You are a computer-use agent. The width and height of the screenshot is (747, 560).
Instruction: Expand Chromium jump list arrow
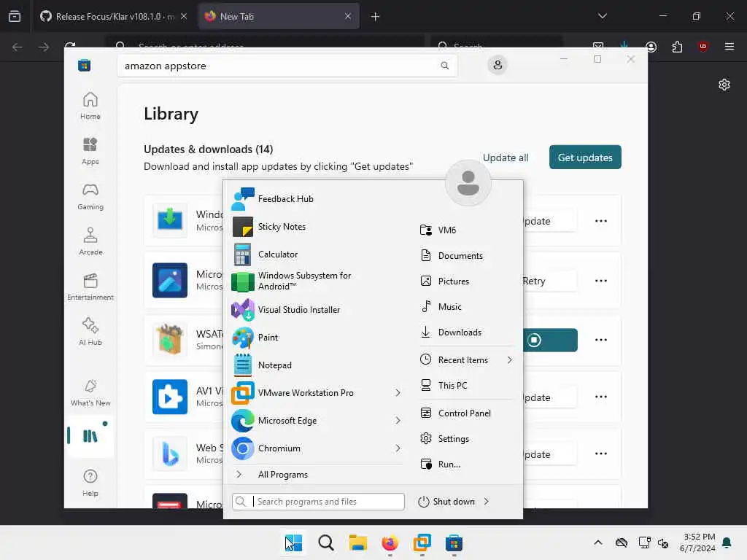coord(398,448)
